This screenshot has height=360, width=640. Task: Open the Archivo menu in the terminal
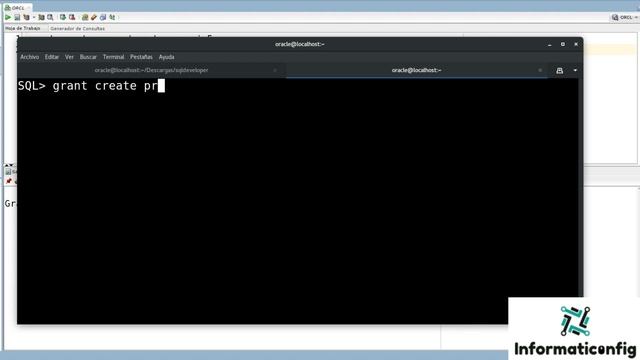coord(29,57)
